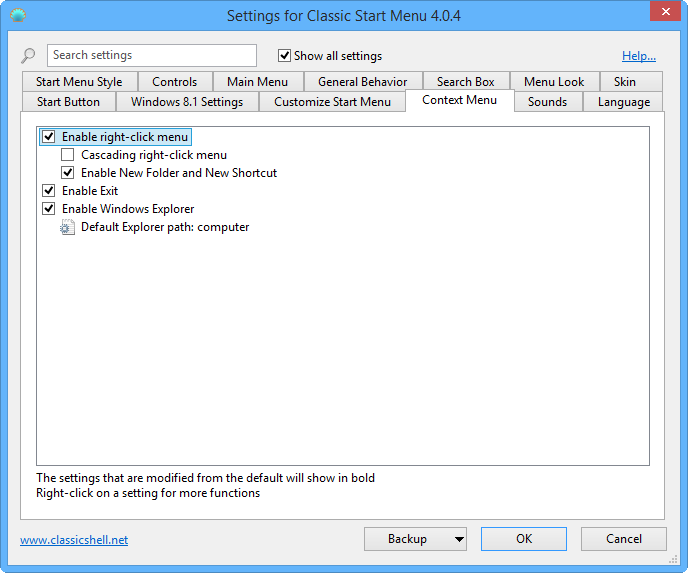Open the Search Box tab

point(466,82)
